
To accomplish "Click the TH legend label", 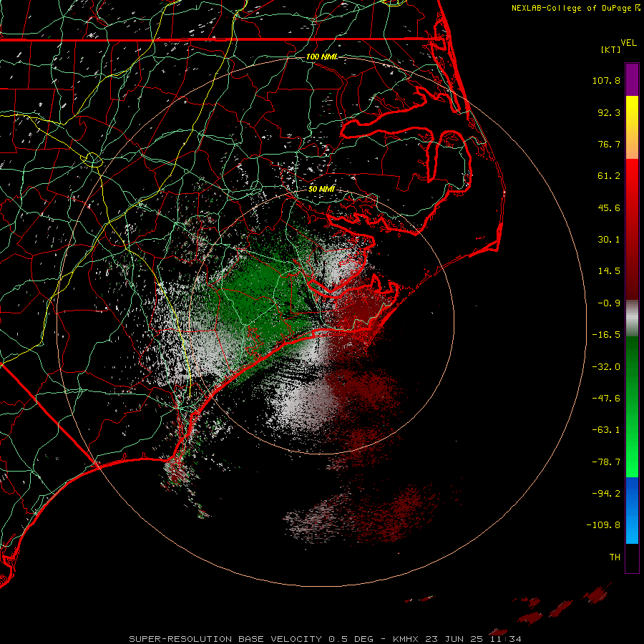I will point(615,557).
